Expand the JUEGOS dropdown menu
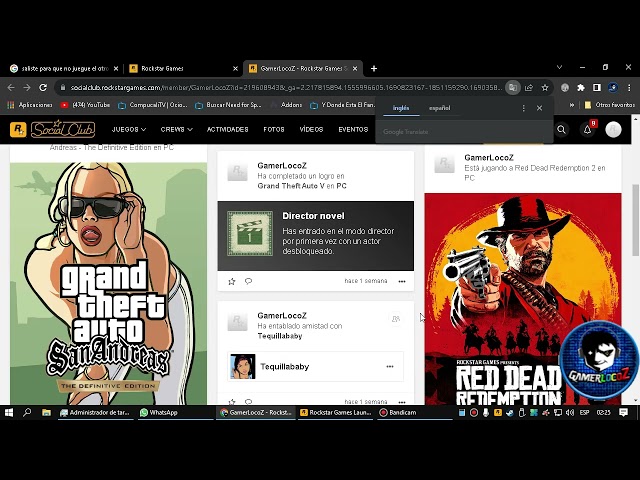Screen dimensions: 640x480 click(129, 129)
